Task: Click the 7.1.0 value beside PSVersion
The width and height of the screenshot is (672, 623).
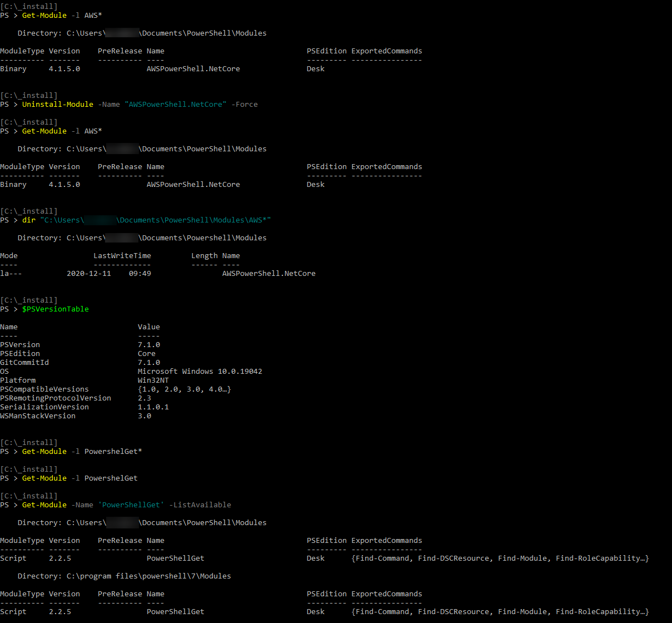Action: coord(149,344)
